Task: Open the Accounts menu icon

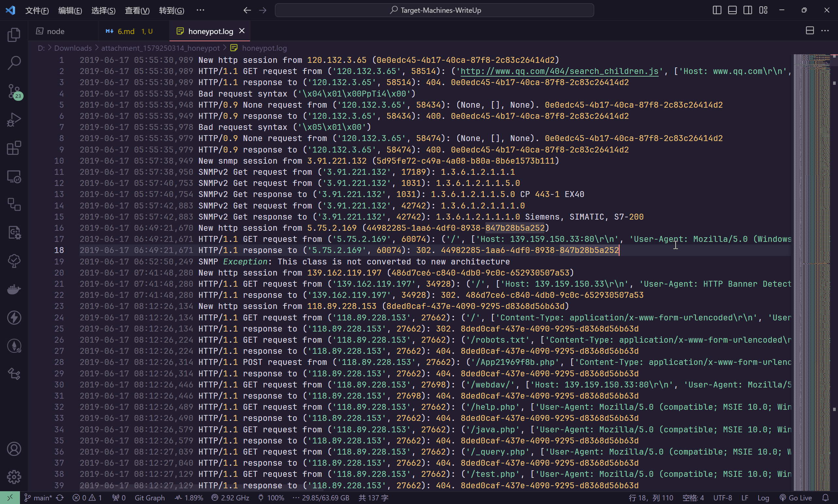Action: pyautogui.click(x=14, y=449)
